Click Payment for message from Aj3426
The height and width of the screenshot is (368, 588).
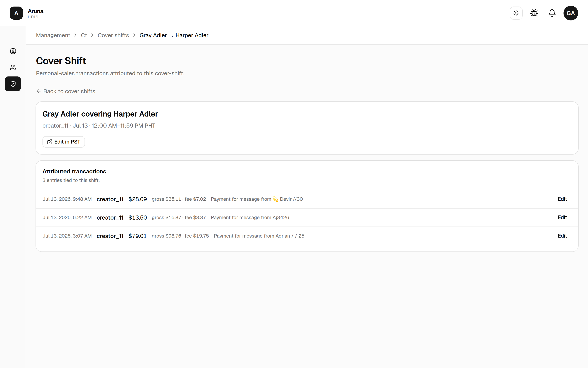(250, 218)
